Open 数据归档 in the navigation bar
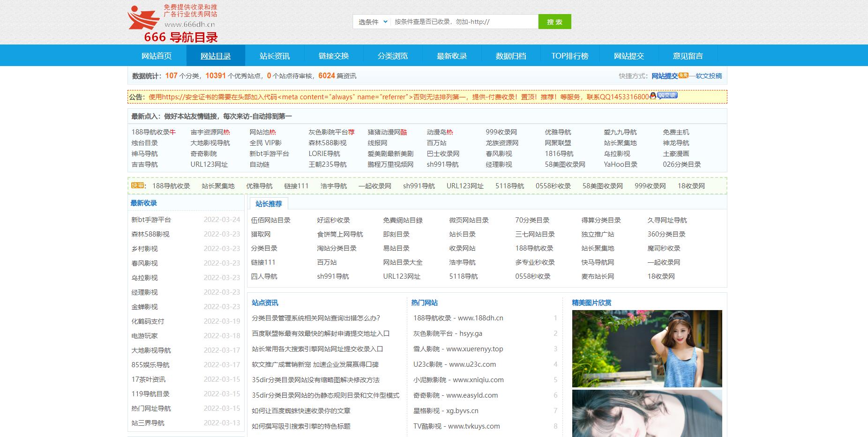 pos(511,56)
